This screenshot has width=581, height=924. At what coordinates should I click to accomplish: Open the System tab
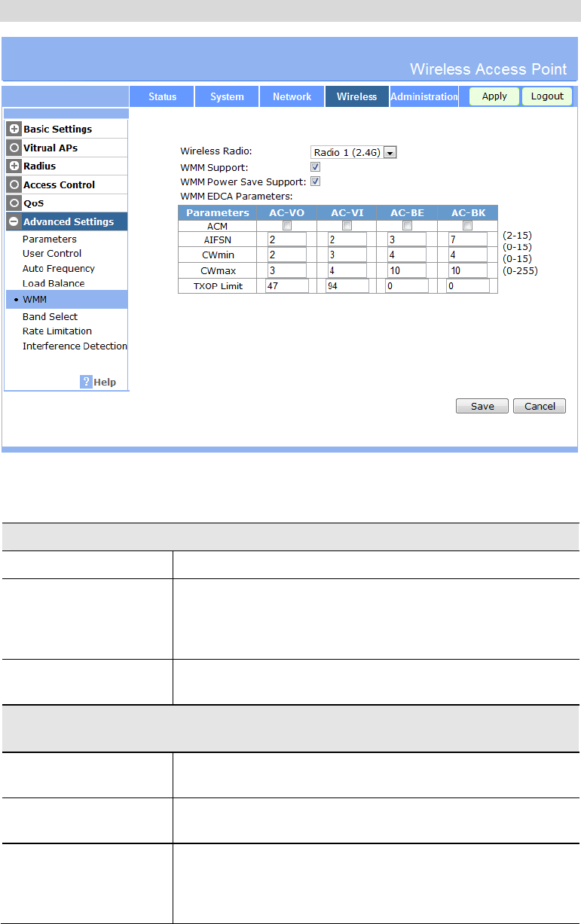pyautogui.click(x=227, y=96)
